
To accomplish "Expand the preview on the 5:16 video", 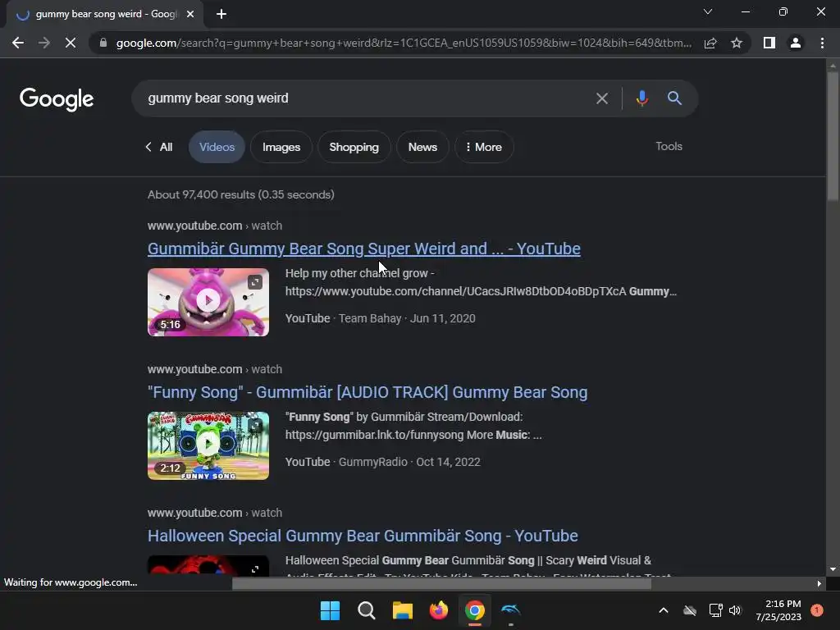I will coord(255,282).
